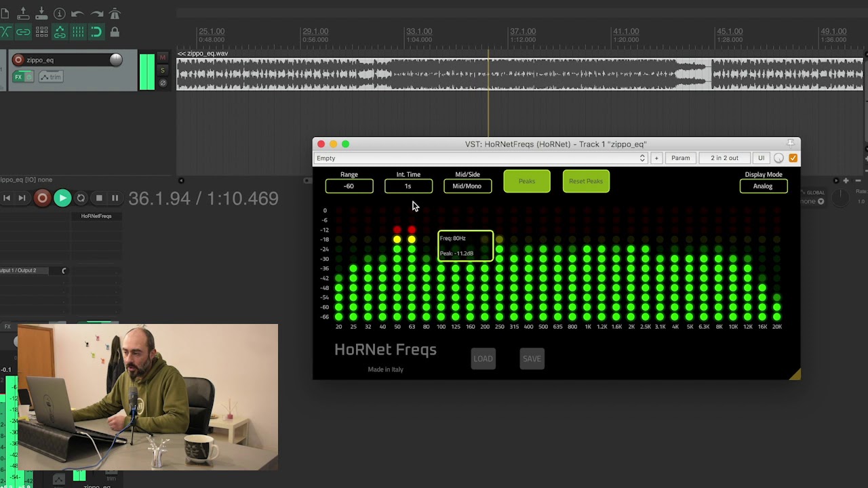
Task: Click the SAVE button
Action: coord(532,359)
